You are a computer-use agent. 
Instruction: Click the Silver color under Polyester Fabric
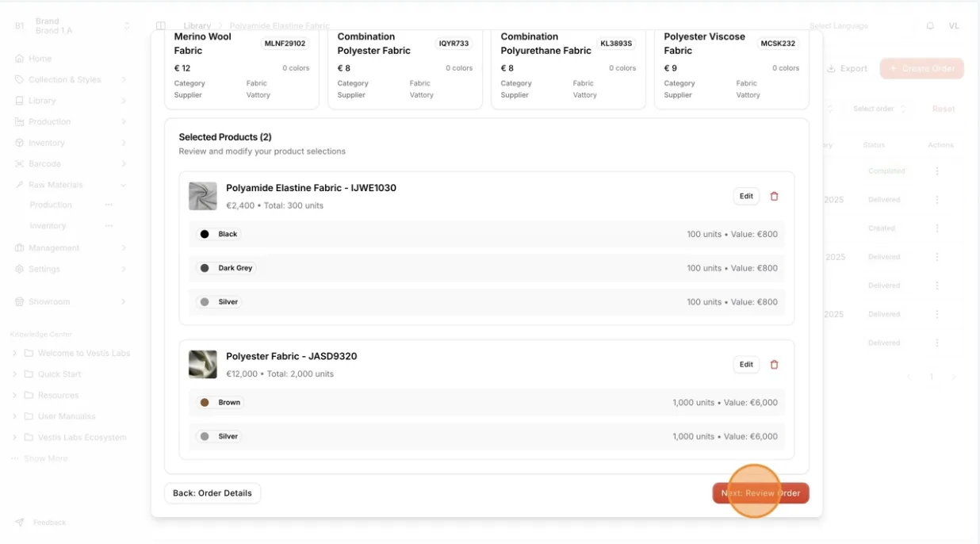tap(220, 436)
